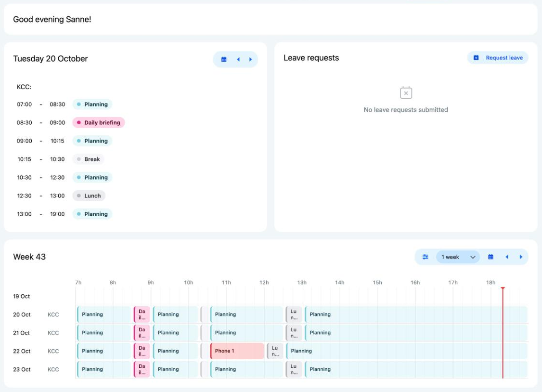Viewport: 542px width, 392px height.
Task: Go to previous day in daily schedule
Action: pos(238,59)
